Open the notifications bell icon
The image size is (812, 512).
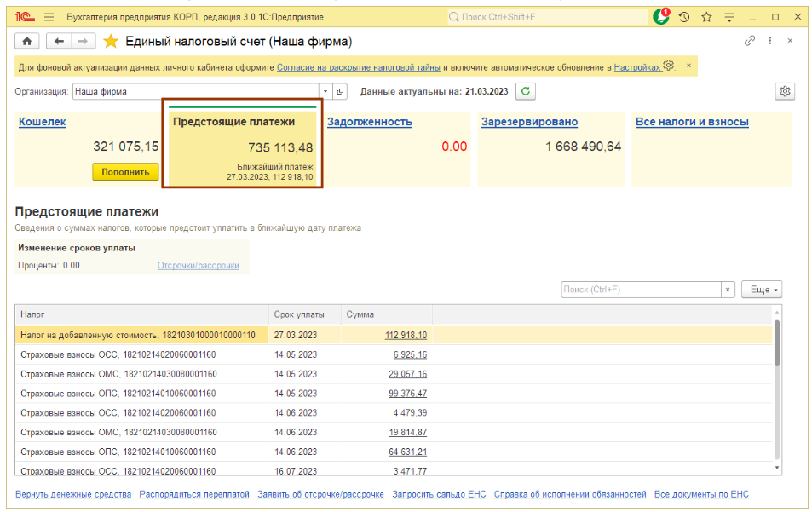point(661,17)
